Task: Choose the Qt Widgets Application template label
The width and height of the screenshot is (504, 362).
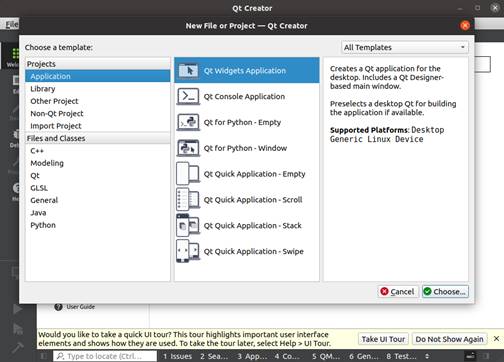Action: 245,71
